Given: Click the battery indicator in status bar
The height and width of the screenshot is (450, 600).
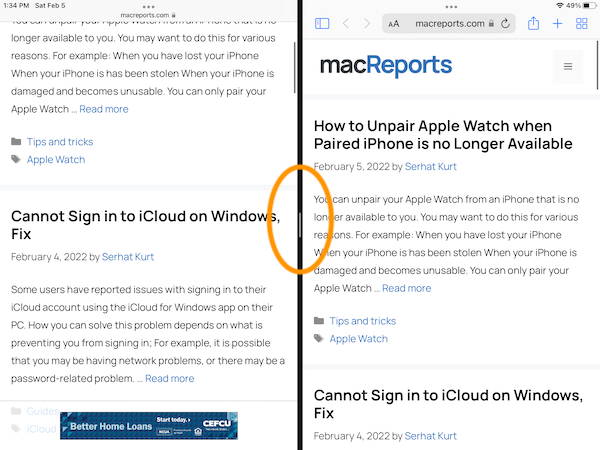Looking at the screenshot, I should coord(590,6).
